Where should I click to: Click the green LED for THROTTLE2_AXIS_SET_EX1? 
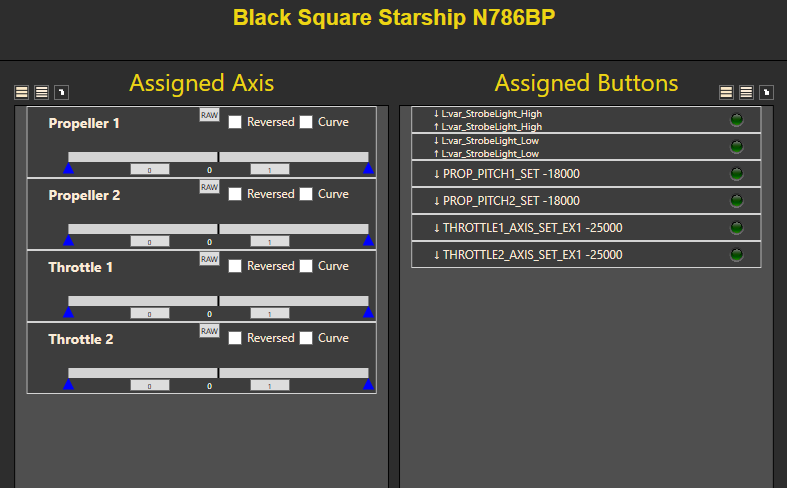tap(737, 255)
